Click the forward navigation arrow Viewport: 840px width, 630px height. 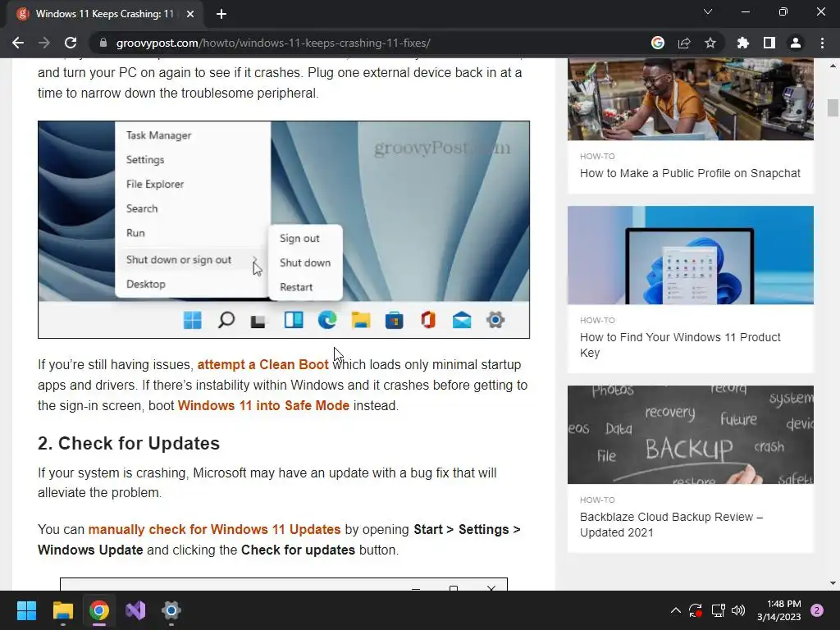point(44,43)
